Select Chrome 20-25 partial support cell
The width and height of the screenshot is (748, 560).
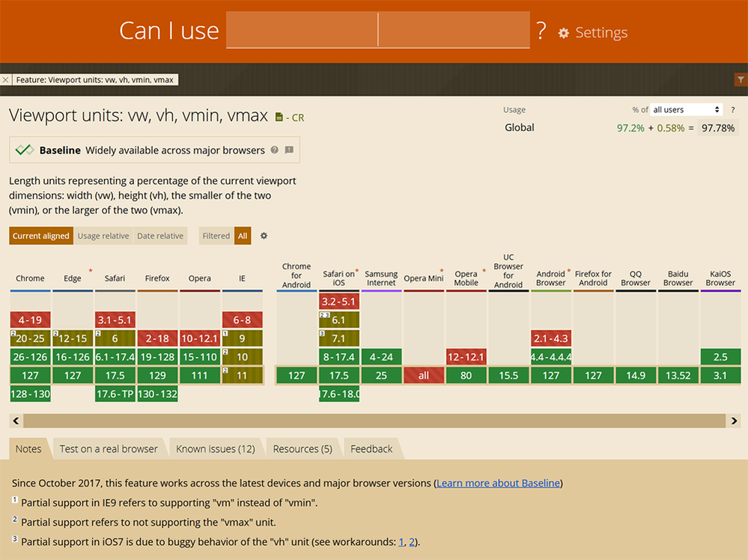click(x=30, y=338)
